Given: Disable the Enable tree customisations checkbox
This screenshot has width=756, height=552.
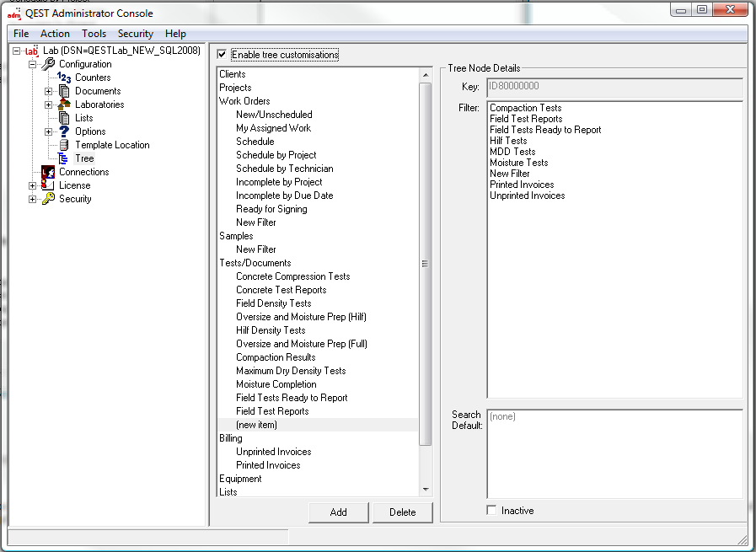Looking at the screenshot, I should 222,55.
